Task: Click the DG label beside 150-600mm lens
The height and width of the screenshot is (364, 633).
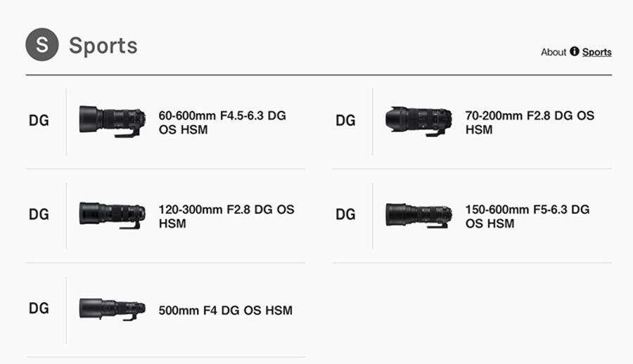Action: point(345,214)
